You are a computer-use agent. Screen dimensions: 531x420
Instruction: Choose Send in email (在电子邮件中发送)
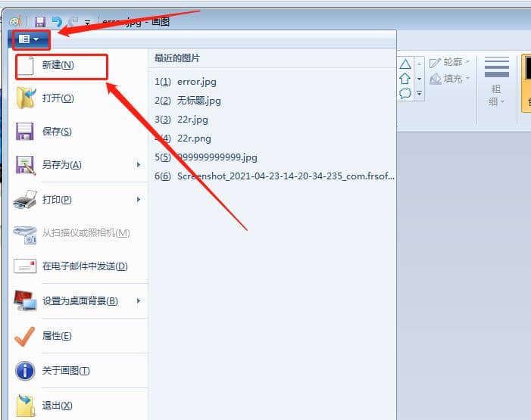pyautogui.click(x=80, y=266)
